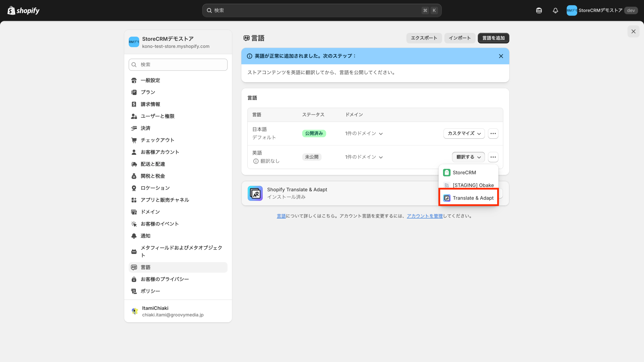Click the エクスポート button
Viewport: 644px width, 362px height.
click(x=424, y=38)
